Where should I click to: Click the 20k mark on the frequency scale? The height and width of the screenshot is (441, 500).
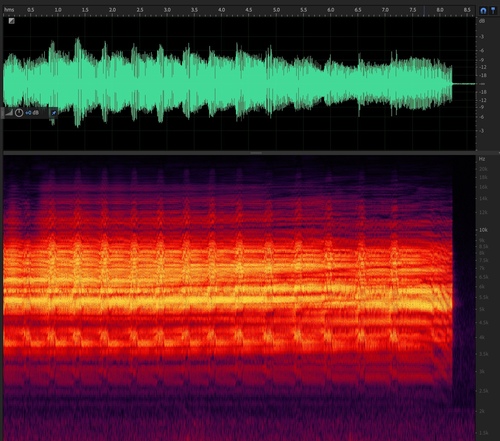(x=483, y=169)
